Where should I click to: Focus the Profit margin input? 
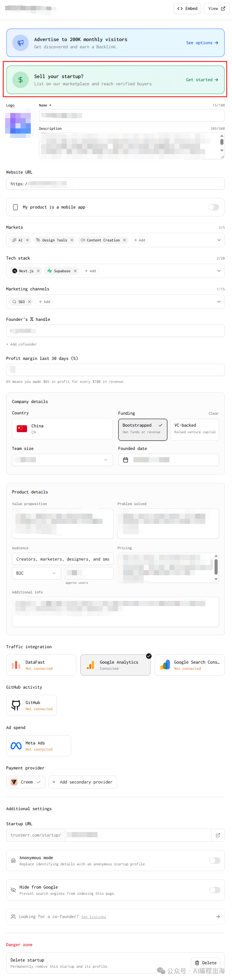click(115, 370)
